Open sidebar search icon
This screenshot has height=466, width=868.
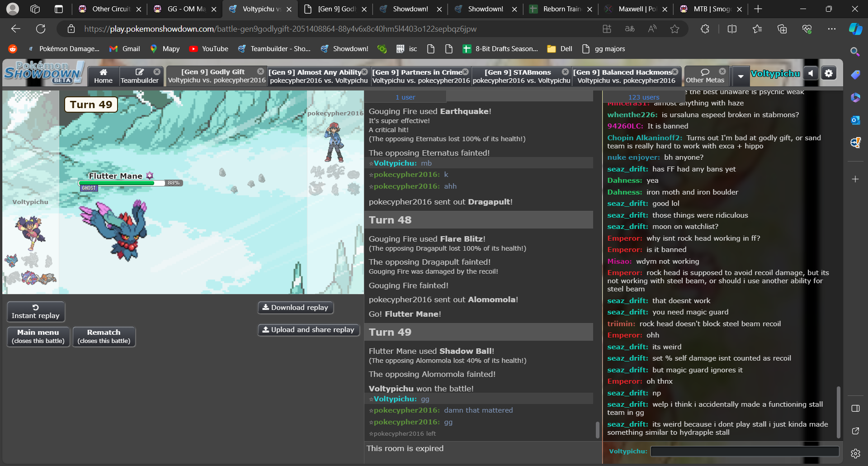[855, 52]
